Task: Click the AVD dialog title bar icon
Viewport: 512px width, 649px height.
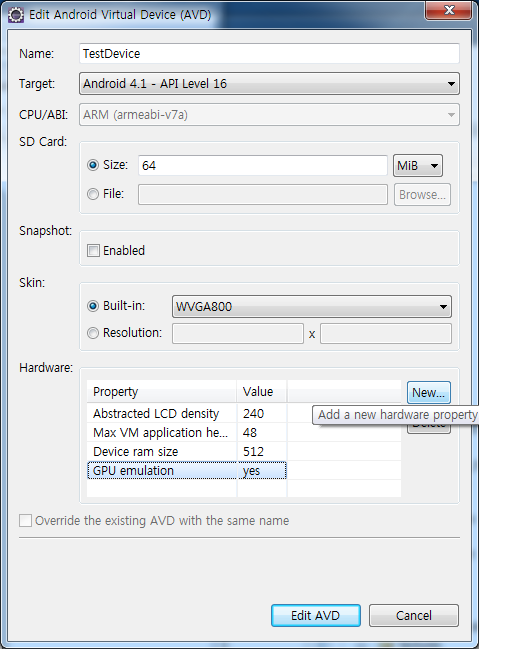Action: pyautogui.click(x=16, y=15)
